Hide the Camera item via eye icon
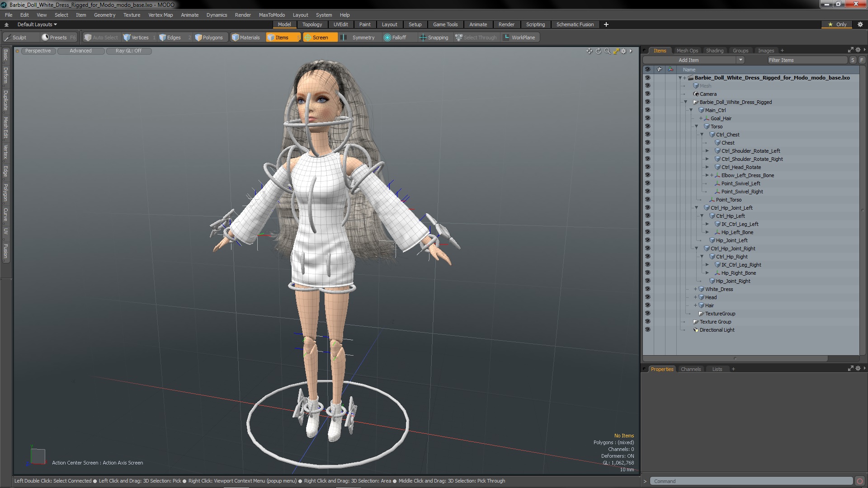Image resolution: width=868 pixels, height=488 pixels. 647,94
